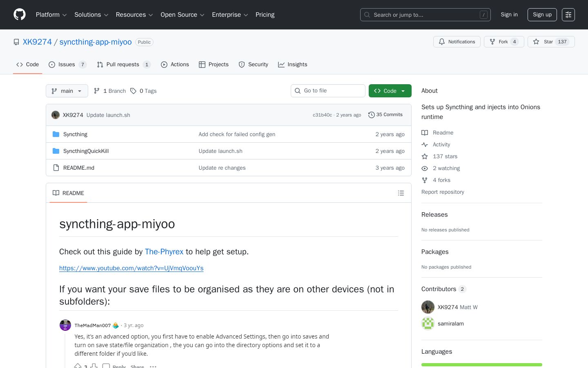Click the Go to file input
The width and height of the screenshot is (588, 368).
[328, 91]
